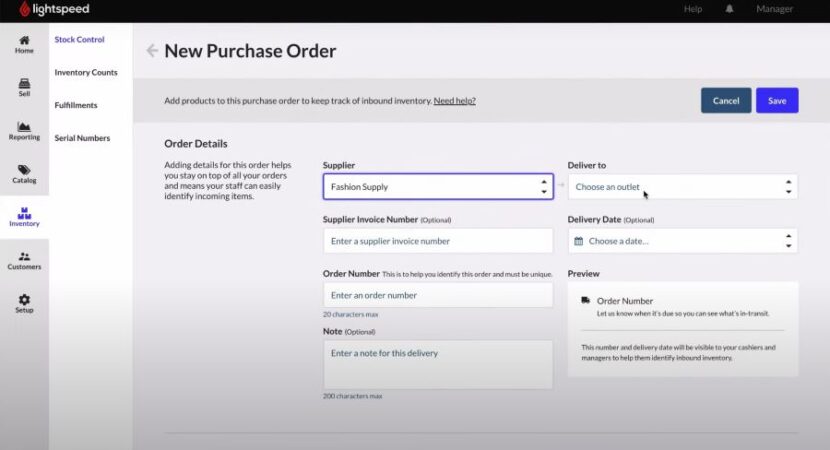The image size is (830, 450).
Task: Select the Sell sidebar icon
Action: [24, 84]
